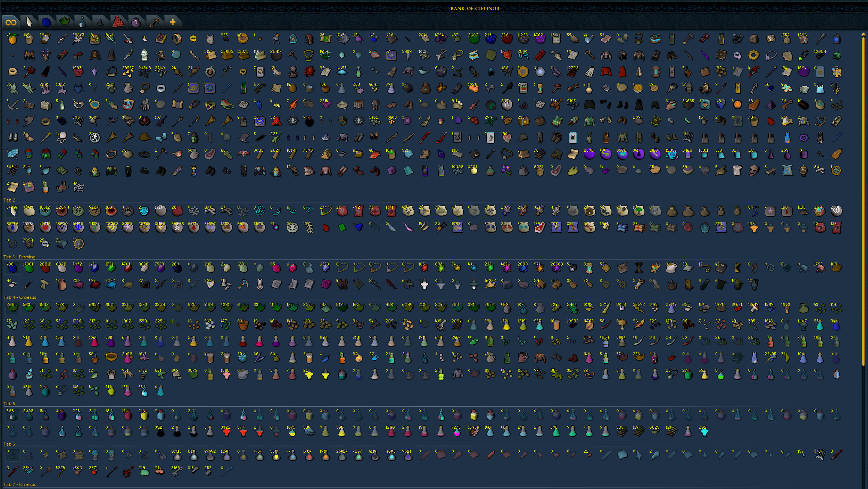This screenshot has height=489, width=868.
Task: Select the white stack of 116K
Action: pyautogui.click(x=259, y=56)
